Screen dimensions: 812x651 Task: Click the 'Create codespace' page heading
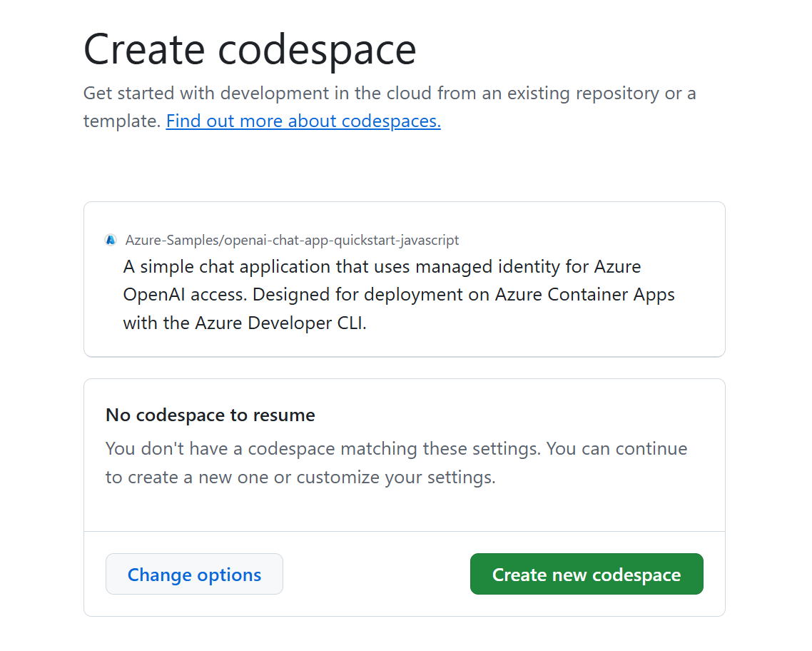(250, 49)
